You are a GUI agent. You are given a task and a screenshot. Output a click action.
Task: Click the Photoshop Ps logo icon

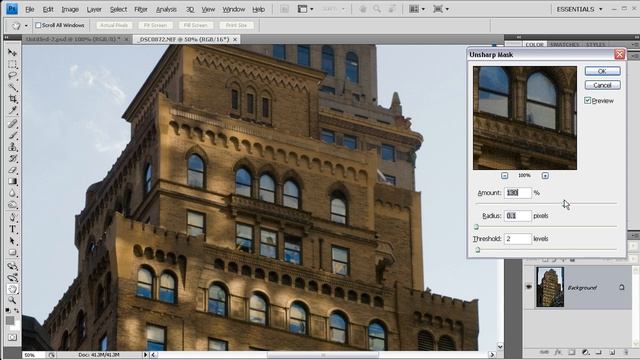(x=12, y=9)
